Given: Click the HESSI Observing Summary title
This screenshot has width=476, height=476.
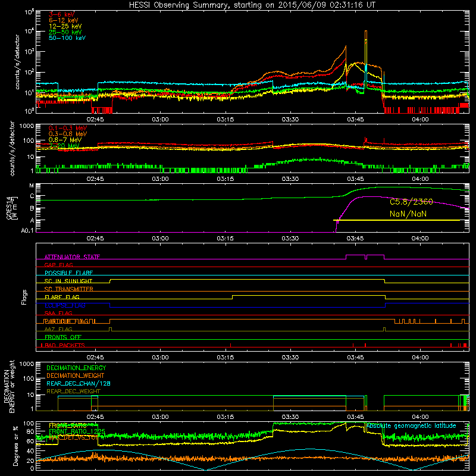Looking at the screenshot, I should 252,5.
